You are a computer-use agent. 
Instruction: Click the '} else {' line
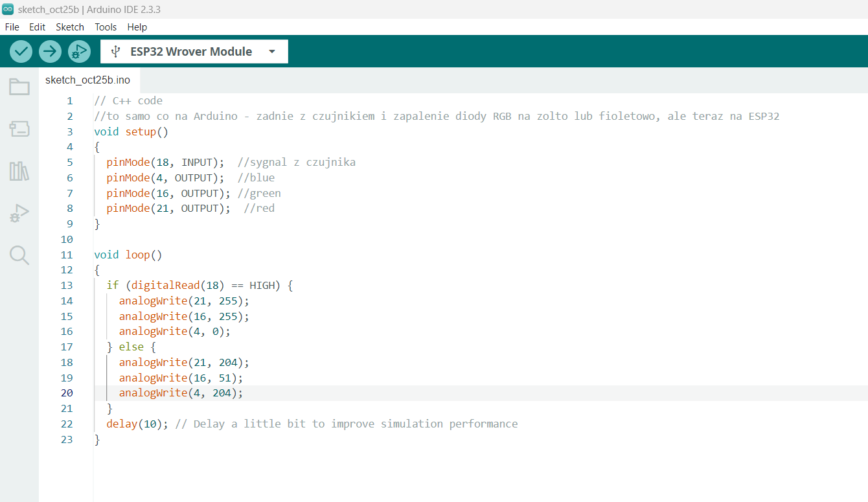click(x=131, y=347)
